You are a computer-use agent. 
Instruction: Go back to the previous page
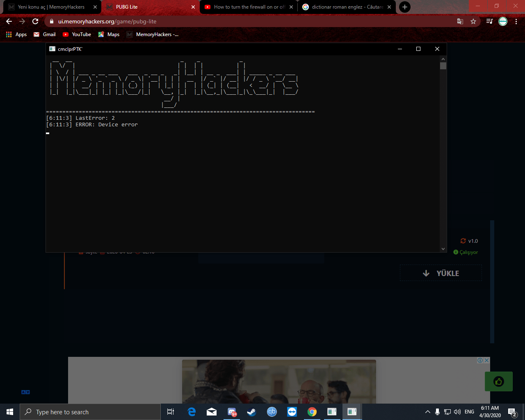[x=9, y=21]
